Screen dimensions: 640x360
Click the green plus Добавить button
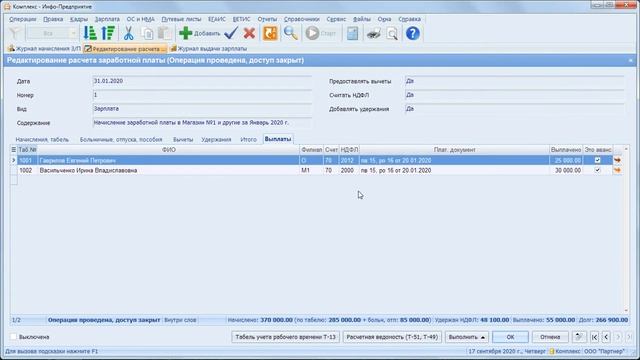199,33
